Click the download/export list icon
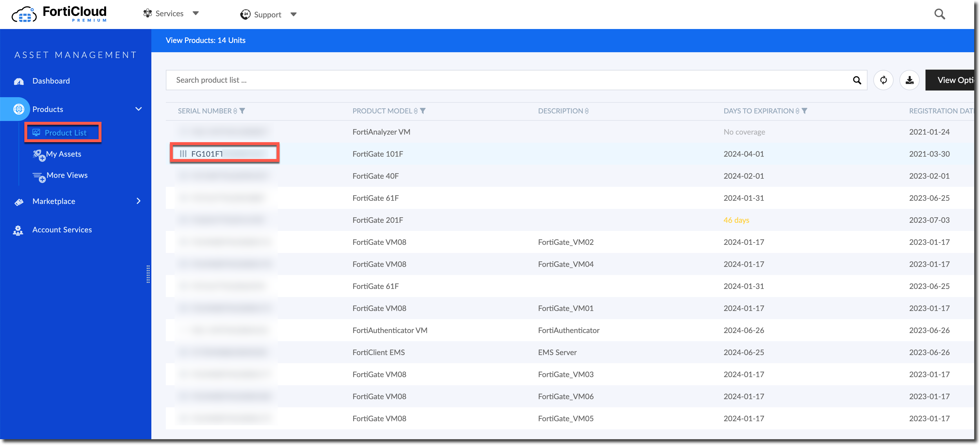 (x=909, y=80)
